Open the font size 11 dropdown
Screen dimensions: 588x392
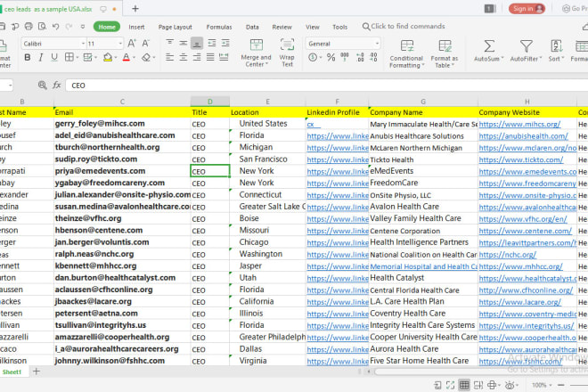tap(120, 44)
